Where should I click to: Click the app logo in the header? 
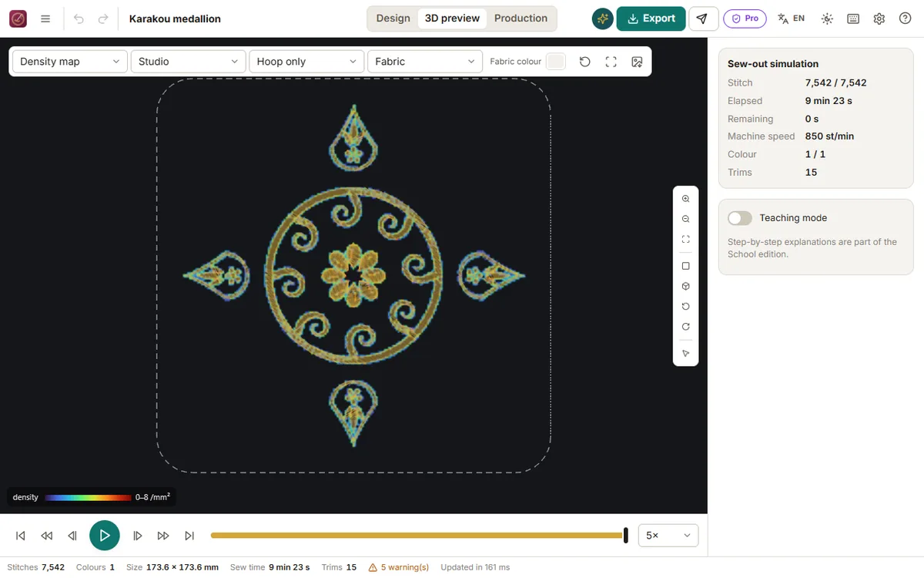(18, 18)
